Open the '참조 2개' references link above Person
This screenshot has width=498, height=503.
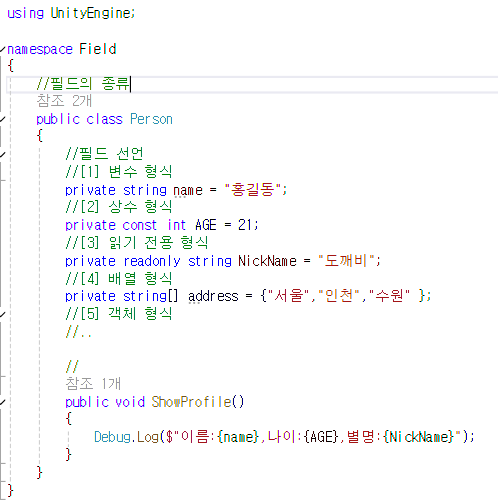click(x=64, y=101)
